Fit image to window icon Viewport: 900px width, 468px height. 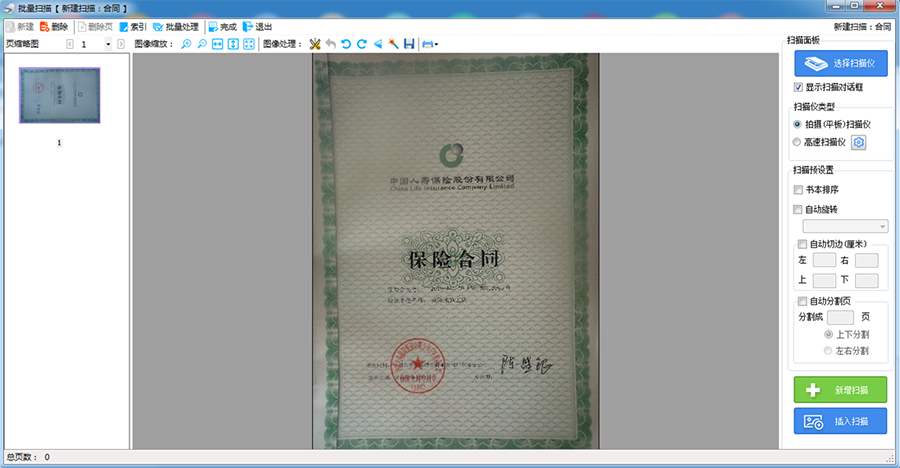249,44
